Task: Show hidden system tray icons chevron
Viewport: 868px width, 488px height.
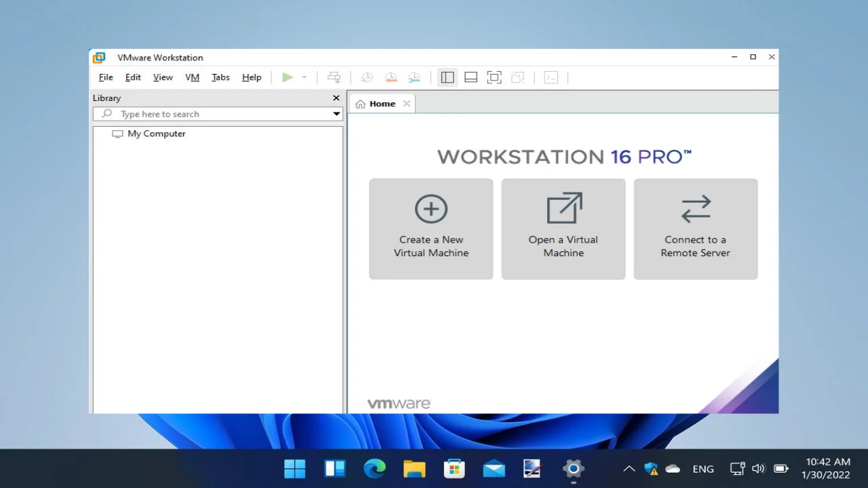Action: coord(629,468)
